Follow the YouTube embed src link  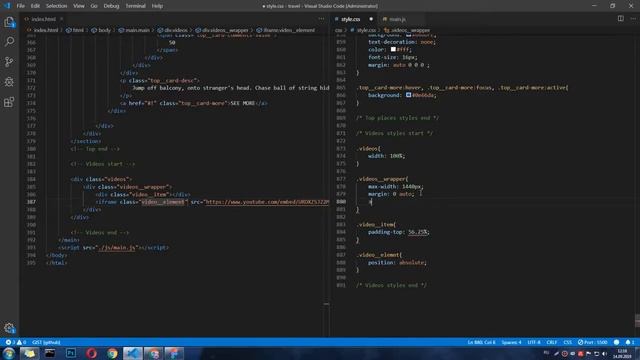click(x=267, y=202)
